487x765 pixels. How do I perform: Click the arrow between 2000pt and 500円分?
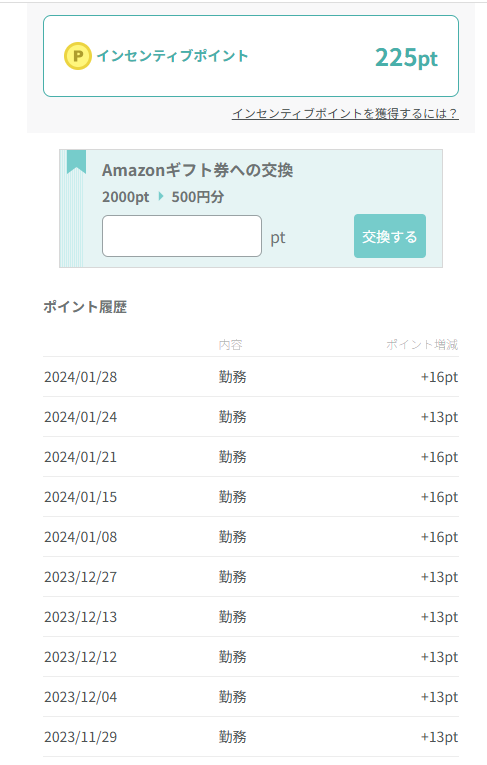point(161,197)
